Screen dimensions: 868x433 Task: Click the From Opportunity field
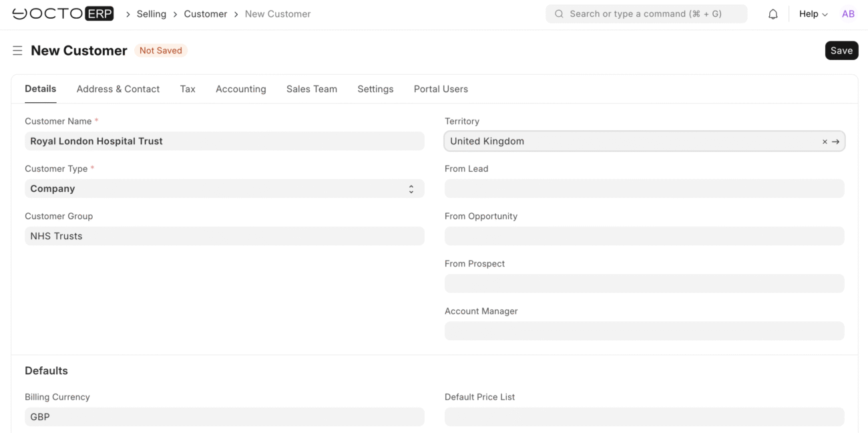pos(644,236)
